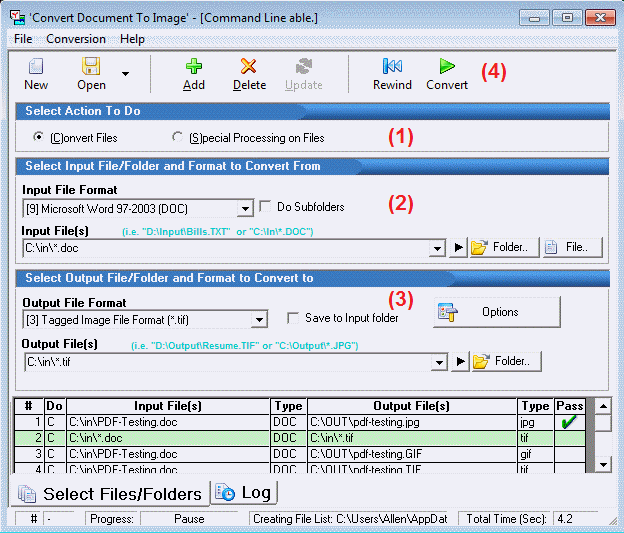Click the green Convert play icon
Screen dimensions: 624x533
[x=447, y=66]
